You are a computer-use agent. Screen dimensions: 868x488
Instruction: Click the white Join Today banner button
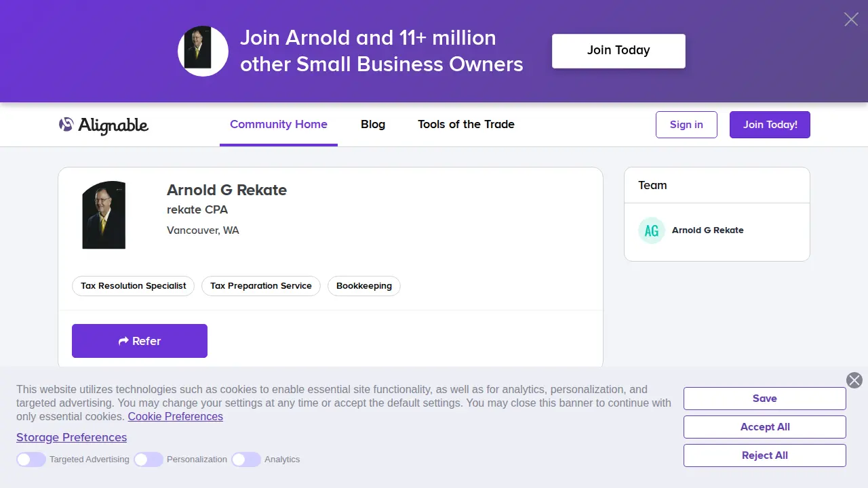tap(618, 51)
